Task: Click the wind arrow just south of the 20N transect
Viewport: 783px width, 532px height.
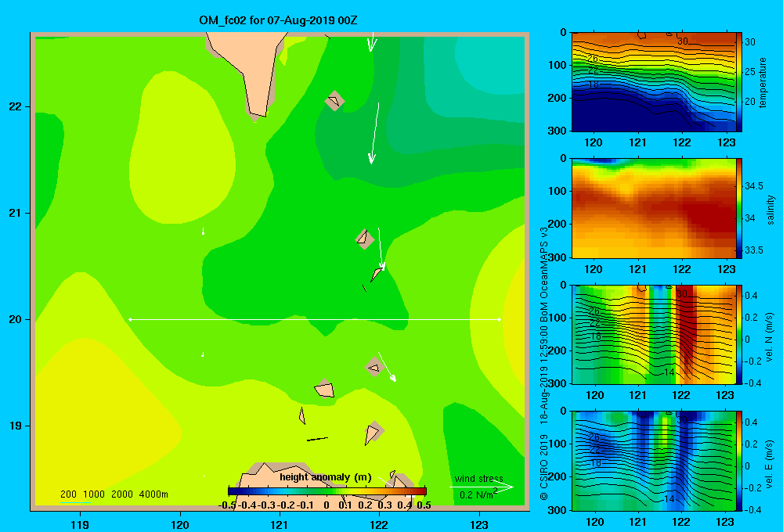Action: (387, 367)
